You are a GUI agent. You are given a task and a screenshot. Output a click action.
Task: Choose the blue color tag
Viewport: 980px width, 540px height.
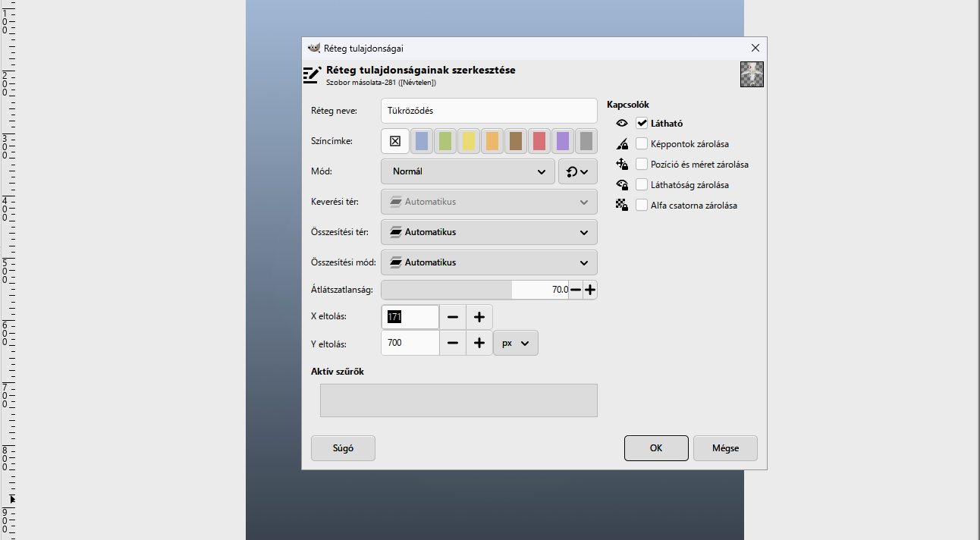click(422, 141)
